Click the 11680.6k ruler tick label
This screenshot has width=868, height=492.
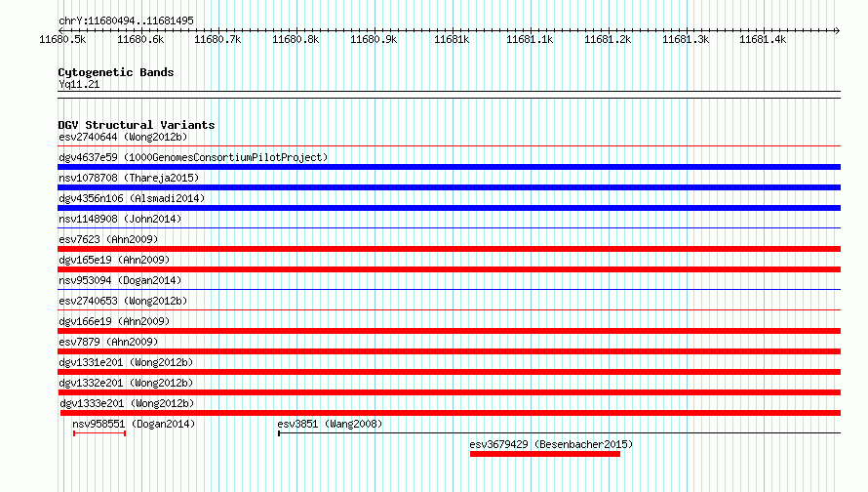click(x=140, y=39)
